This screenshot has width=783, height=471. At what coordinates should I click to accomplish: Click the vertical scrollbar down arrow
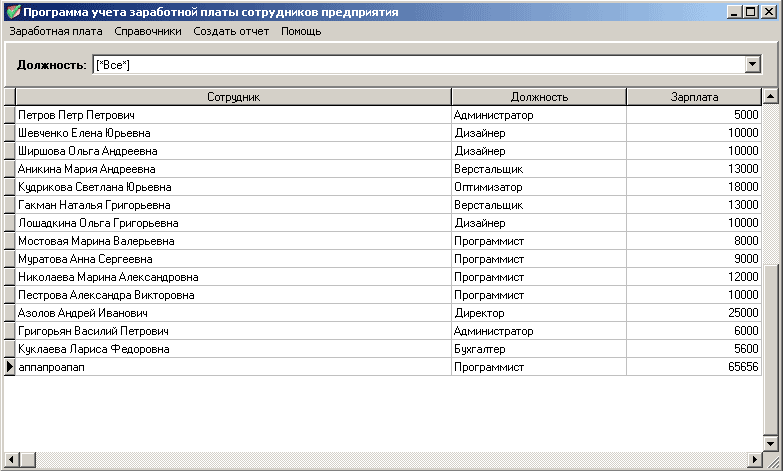click(x=770, y=443)
